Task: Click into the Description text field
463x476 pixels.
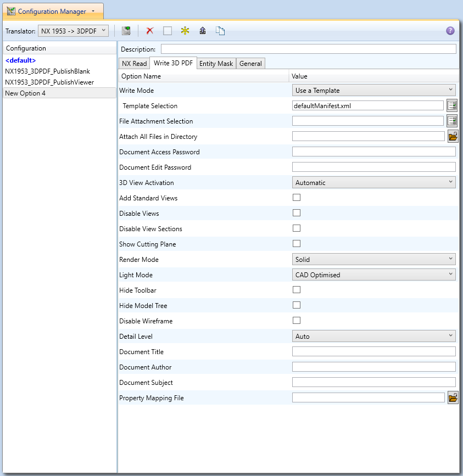Action: (x=309, y=49)
